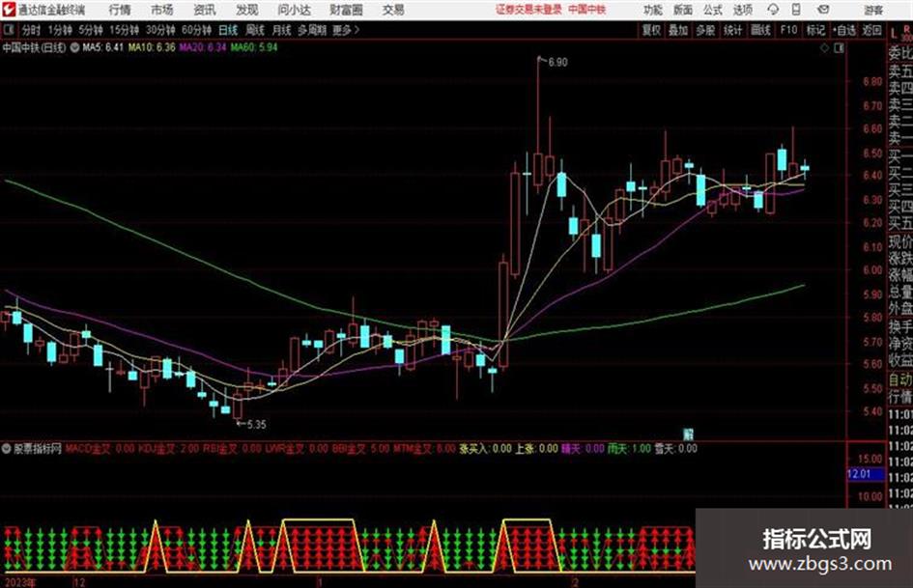Viewport: 913px width, 588px height.
Task: Click the 复权 toolbar button
Action: point(651,30)
